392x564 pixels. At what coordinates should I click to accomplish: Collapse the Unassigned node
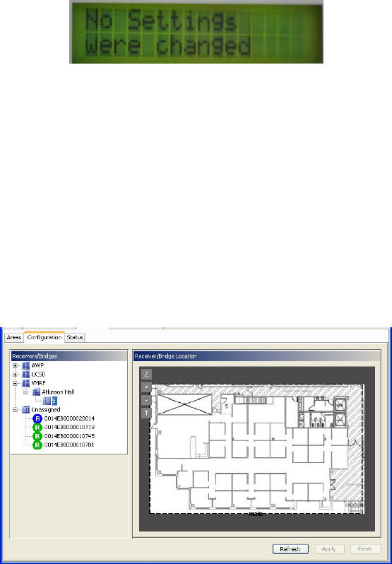(x=15, y=409)
